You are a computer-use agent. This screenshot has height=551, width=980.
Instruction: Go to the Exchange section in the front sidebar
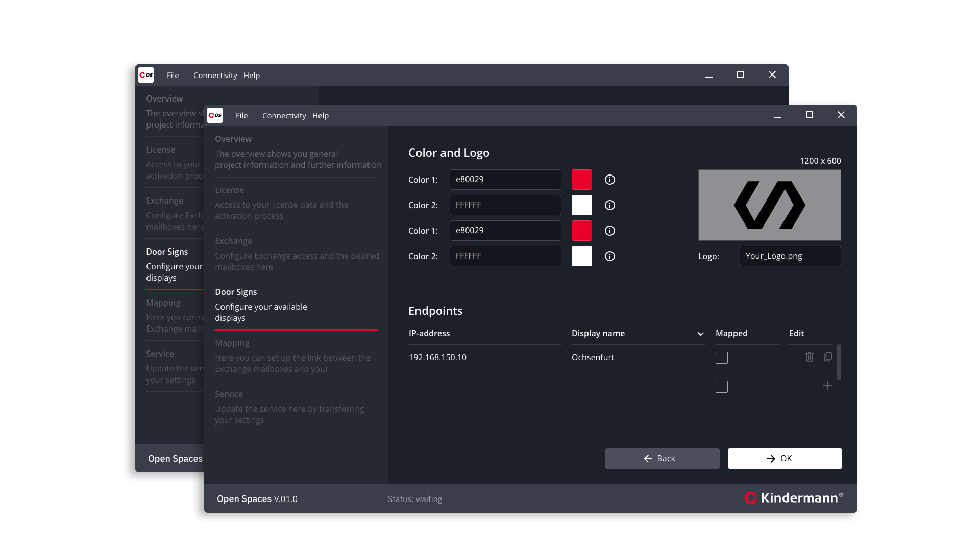point(296,254)
